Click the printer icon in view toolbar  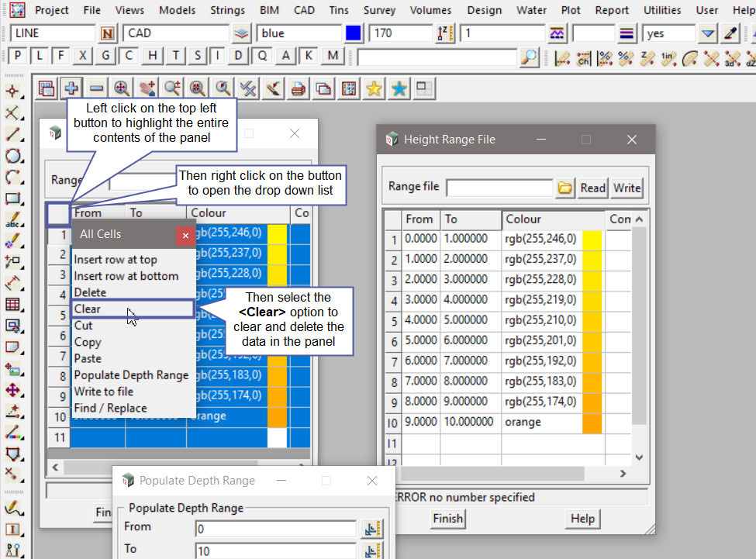[x=297, y=88]
